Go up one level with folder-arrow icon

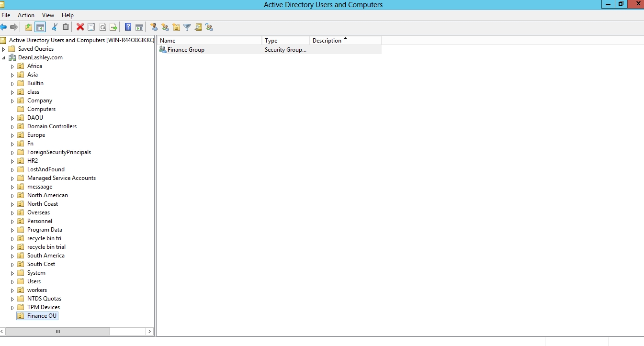click(29, 27)
